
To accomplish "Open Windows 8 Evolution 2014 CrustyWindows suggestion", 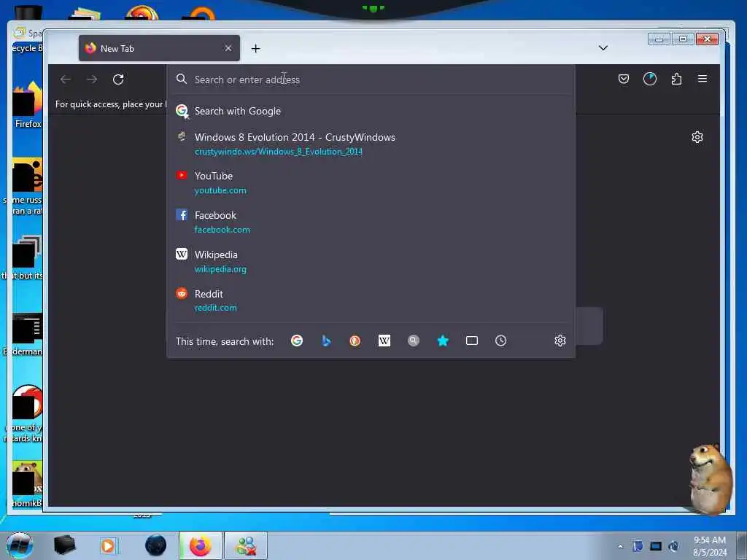I will click(x=371, y=144).
